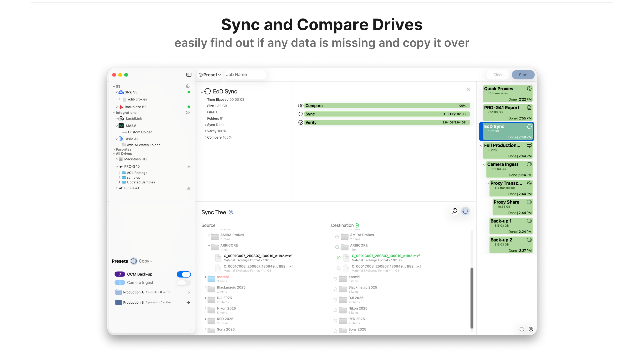Click the job history clock icon
The height and width of the screenshot is (362, 644).
pos(521,329)
